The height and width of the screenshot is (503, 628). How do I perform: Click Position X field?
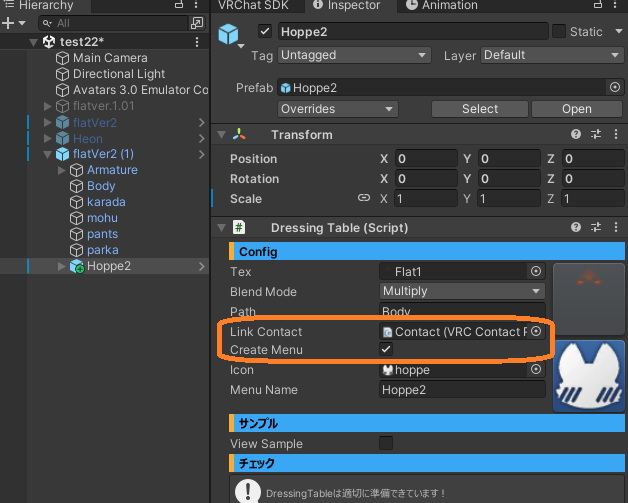pyautogui.click(x=426, y=159)
